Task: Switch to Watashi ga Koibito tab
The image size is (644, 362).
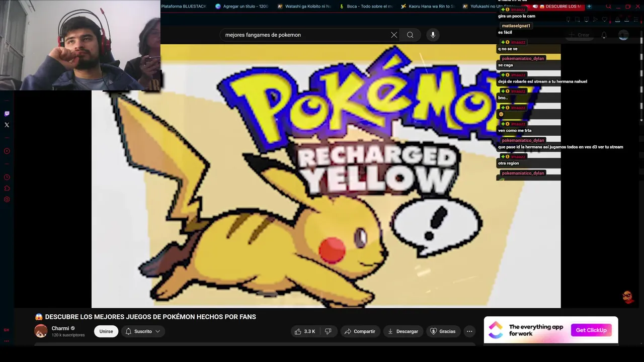Action: pos(304,7)
